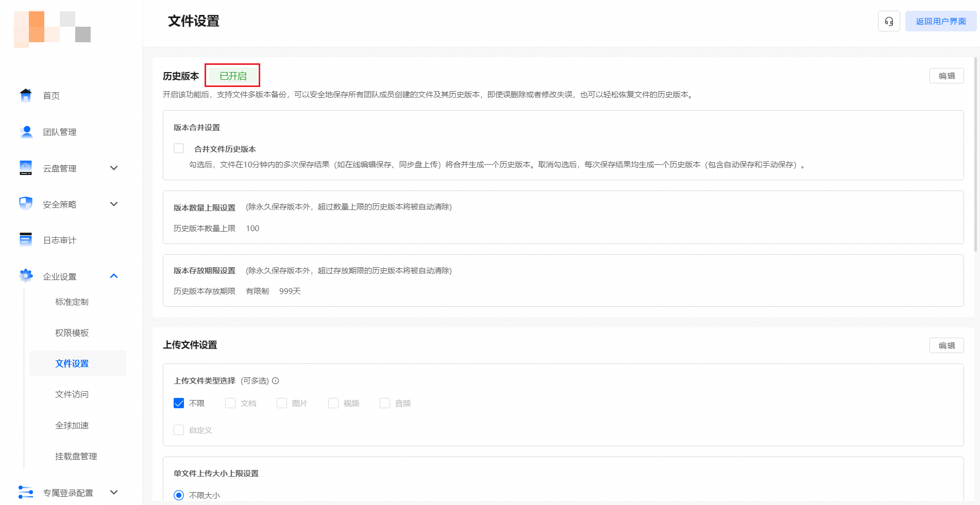Enable the 合并文件历史版本 checkbox
980x505 pixels.
pos(179,148)
